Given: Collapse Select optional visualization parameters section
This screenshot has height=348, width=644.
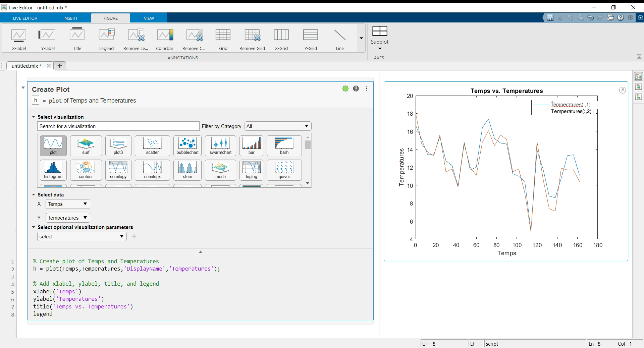Looking at the screenshot, I should point(34,227).
